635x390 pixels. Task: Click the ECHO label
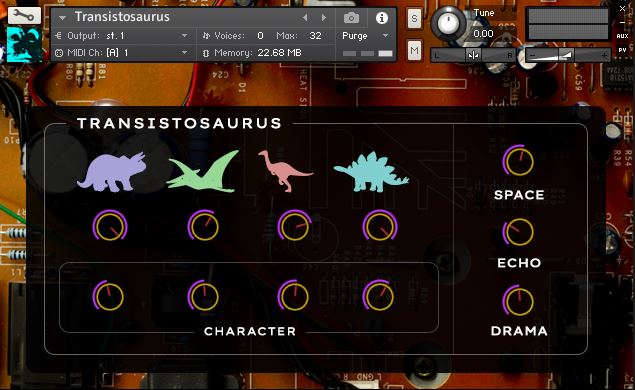pos(519,263)
